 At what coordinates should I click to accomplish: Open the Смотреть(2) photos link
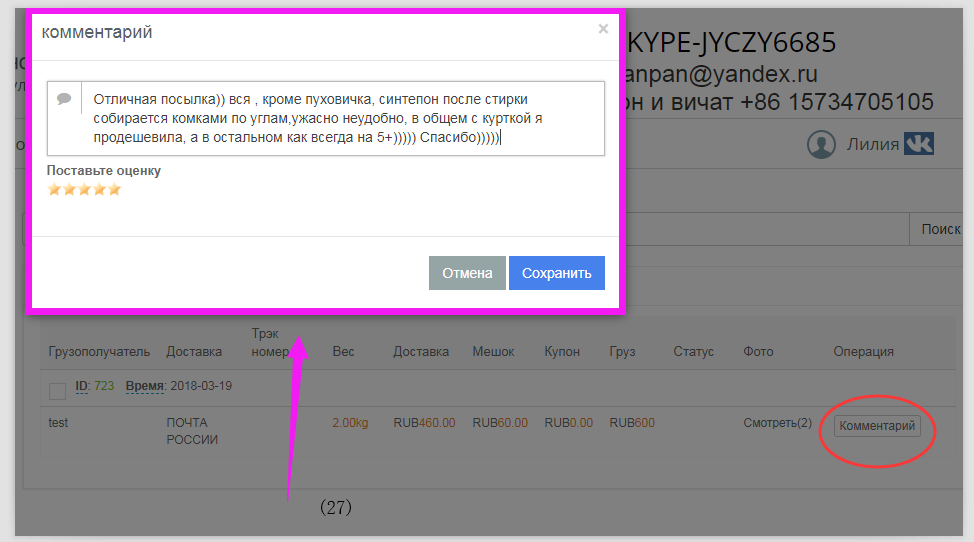pyautogui.click(x=777, y=423)
